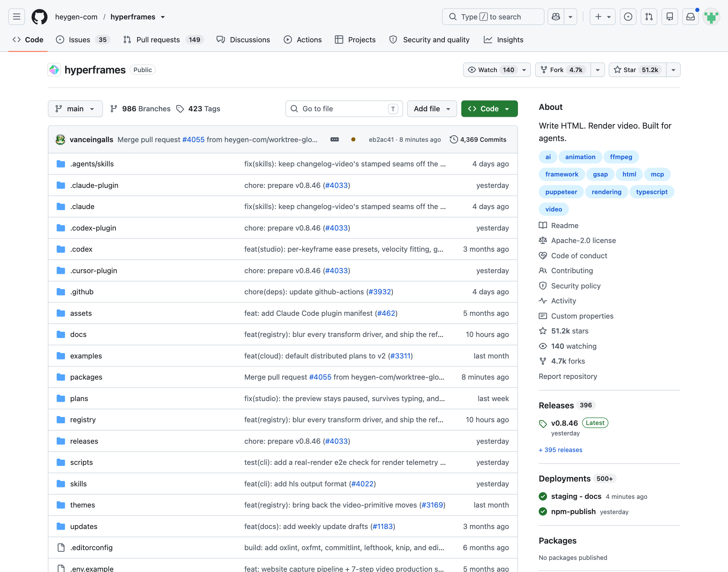
Task: Open 986 Branches list
Action: (140, 109)
